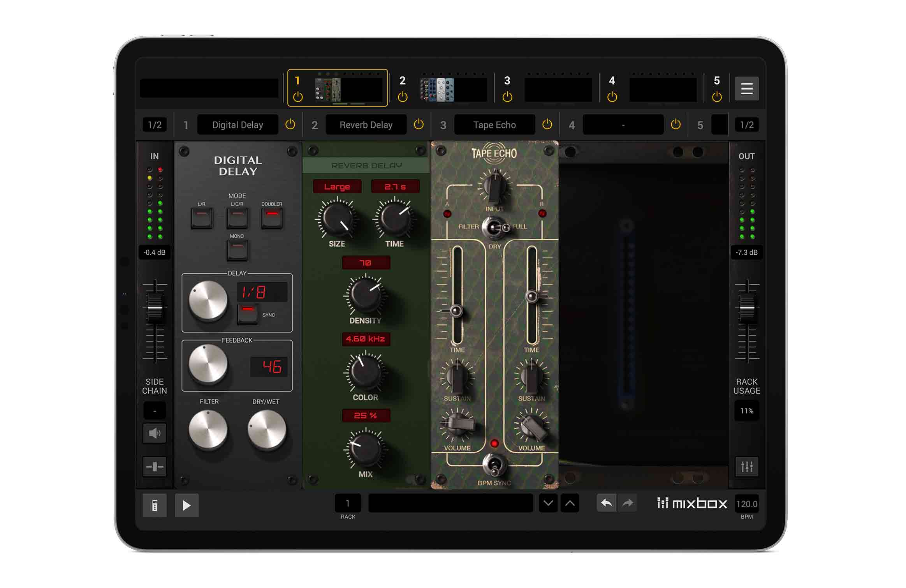Toggle power for rack 5

(717, 97)
